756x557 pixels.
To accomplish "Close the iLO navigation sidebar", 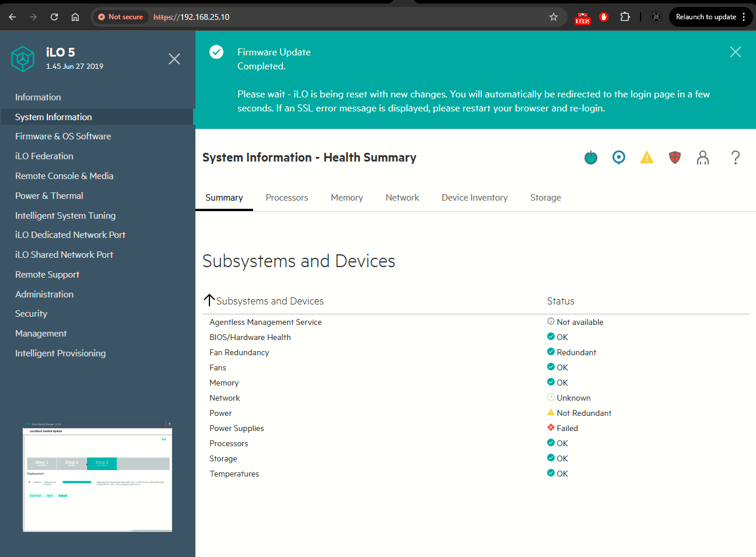I will coord(174,59).
